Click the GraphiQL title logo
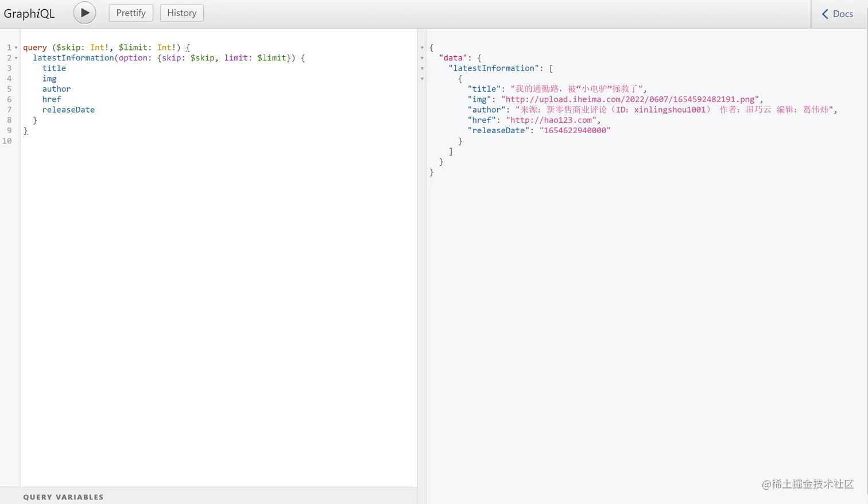The height and width of the screenshot is (504, 868). (x=29, y=14)
